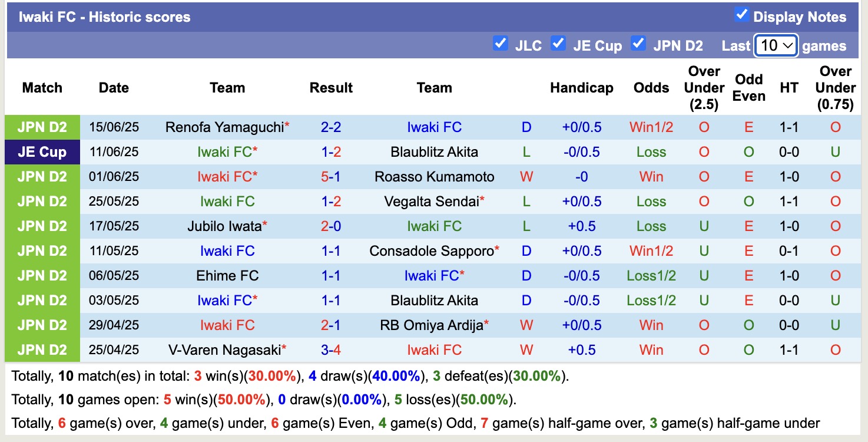The width and height of the screenshot is (868, 442).
Task: Click the Win1/2 odds entry for 15/06
Action: (651, 126)
